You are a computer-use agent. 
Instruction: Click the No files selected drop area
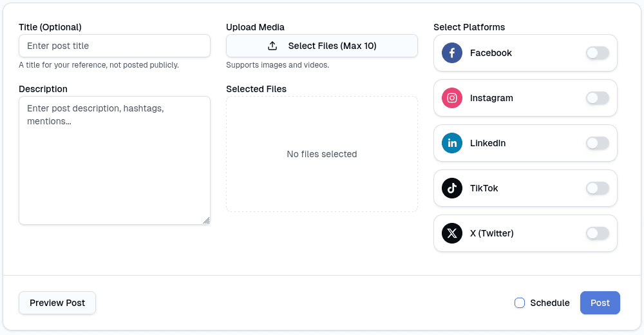point(322,154)
